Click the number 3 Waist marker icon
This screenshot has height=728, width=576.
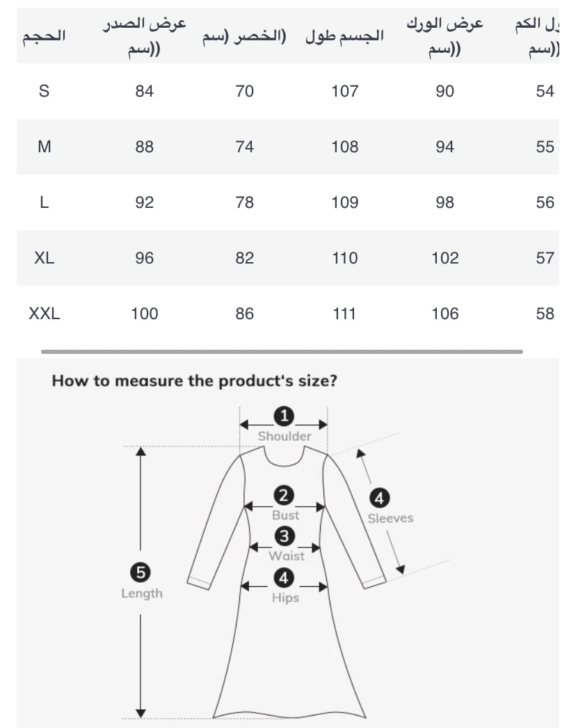coord(285,536)
